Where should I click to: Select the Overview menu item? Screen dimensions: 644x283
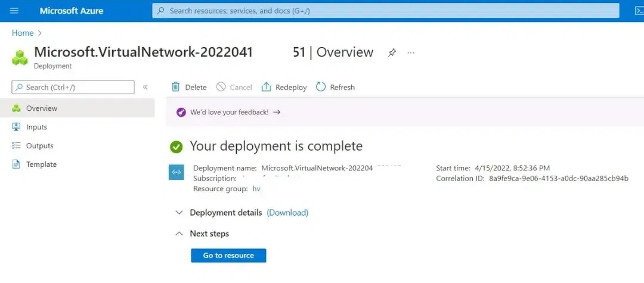click(x=77, y=108)
